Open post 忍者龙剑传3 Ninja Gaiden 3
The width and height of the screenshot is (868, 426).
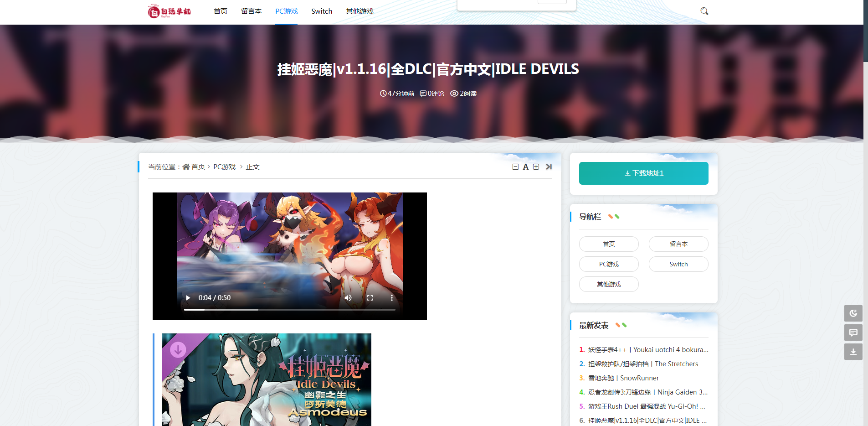pyautogui.click(x=648, y=392)
